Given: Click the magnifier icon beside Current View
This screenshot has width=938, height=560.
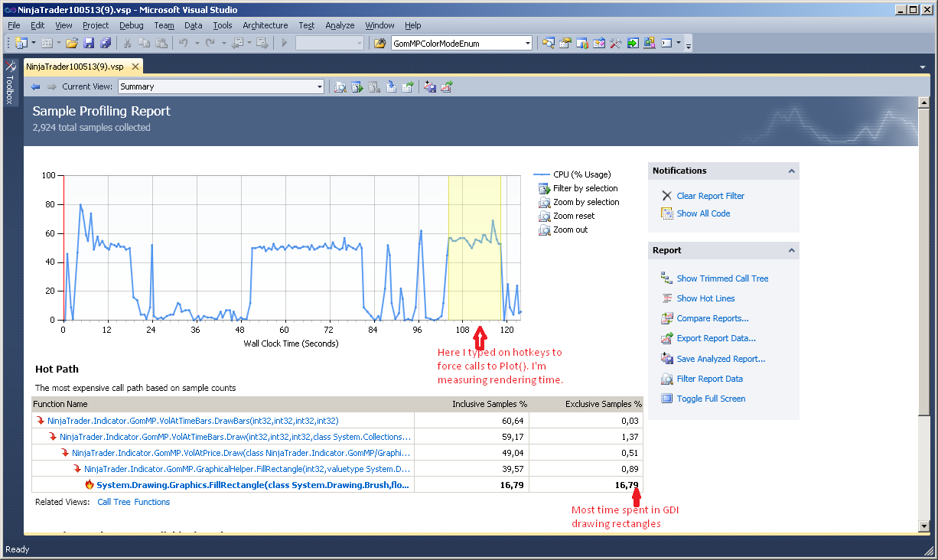Looking at the screenshot, I should click(x=340, y=86).
